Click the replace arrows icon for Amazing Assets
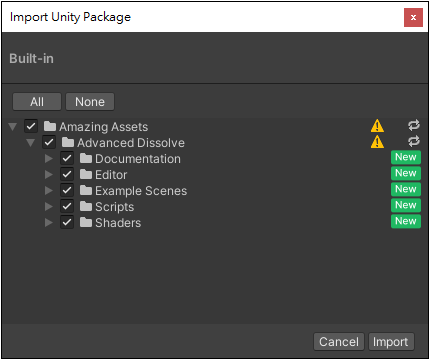The width and height of the screenshot is (430, 360). (414, 125)
